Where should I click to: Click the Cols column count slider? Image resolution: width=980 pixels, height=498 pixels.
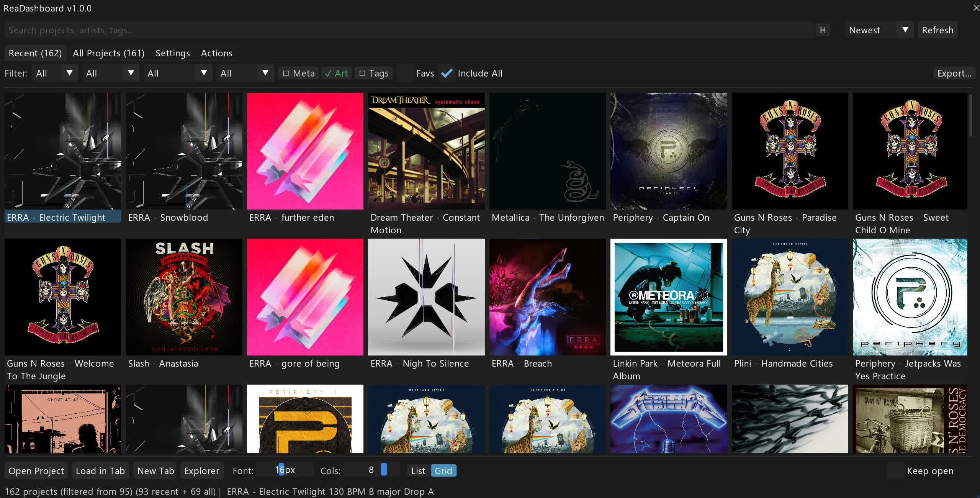click(x=371, y=470)
